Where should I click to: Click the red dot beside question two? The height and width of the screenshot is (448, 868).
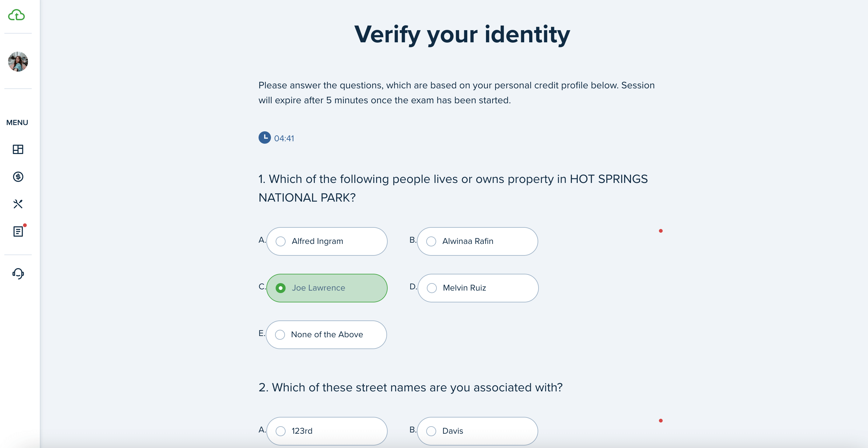coord(660,420)
